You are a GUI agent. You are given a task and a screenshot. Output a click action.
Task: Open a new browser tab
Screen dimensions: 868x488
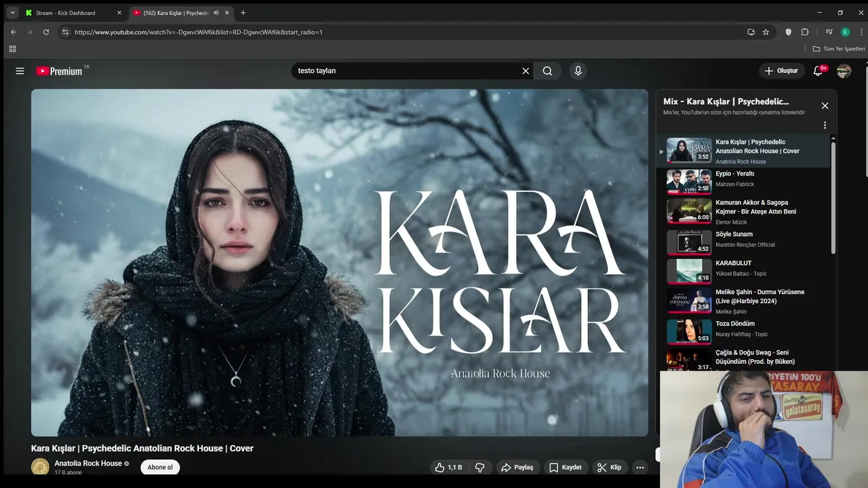[243, 13]
